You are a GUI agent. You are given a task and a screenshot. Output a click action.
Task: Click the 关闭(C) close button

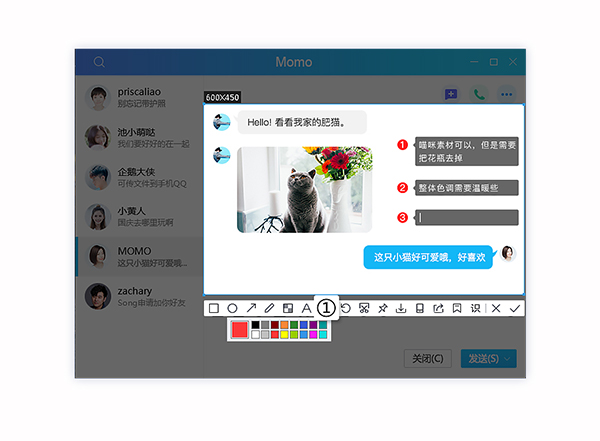(x=428, y=359)
